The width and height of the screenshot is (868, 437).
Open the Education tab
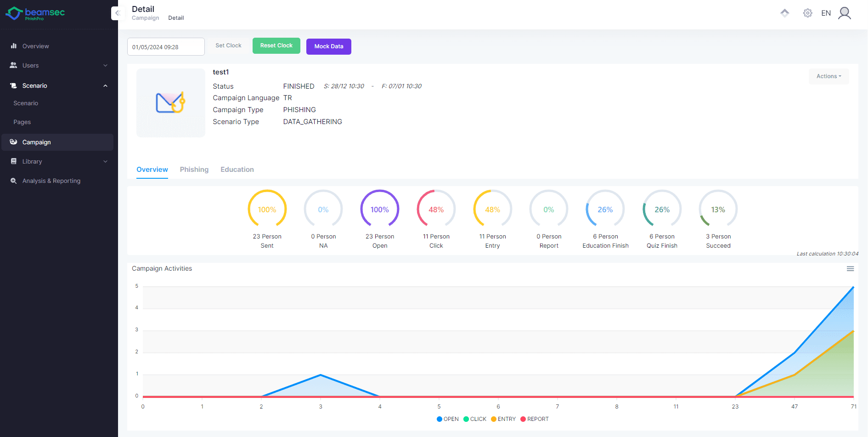pos(237,169)
